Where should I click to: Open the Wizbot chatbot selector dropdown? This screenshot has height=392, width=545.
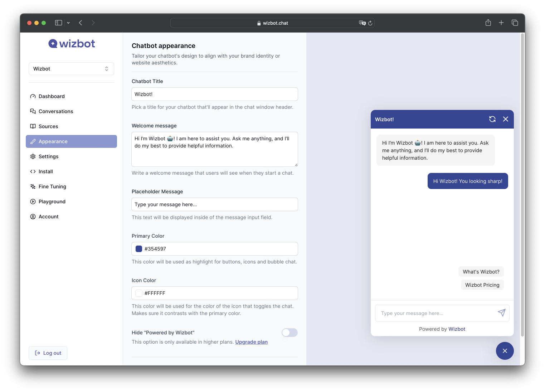pyautogui.click(x=71, y=69)
